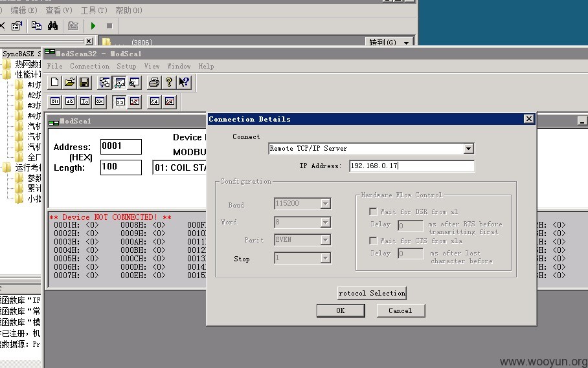588x368 pixels.
Task: Toggle Wait for CTS from slave checkbox
Action: point(373,241)
